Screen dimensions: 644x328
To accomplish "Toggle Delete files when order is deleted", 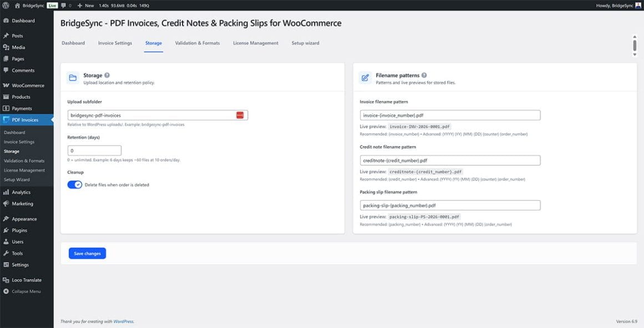I will (74, 185).
